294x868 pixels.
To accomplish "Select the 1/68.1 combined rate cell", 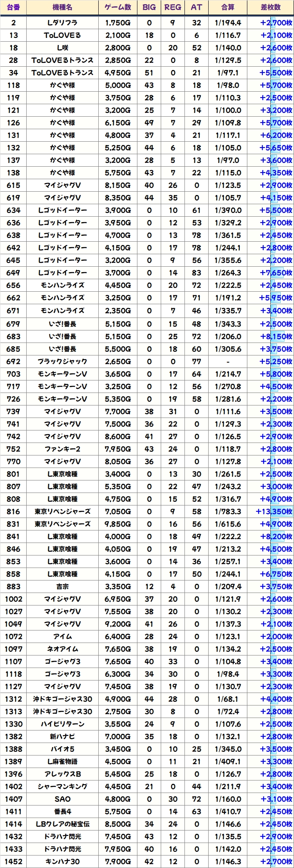I will (x=228, y=699).
